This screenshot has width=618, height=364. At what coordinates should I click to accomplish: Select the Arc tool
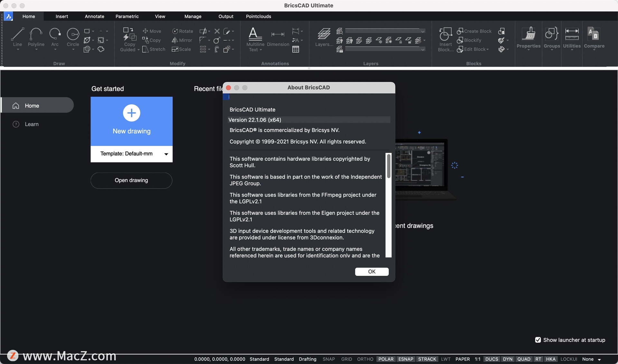55,37
